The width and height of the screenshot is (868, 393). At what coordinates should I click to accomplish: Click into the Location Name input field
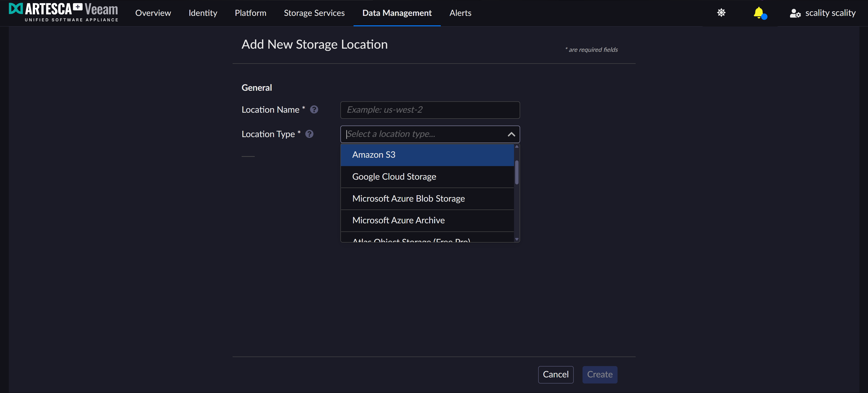(430, 110)
